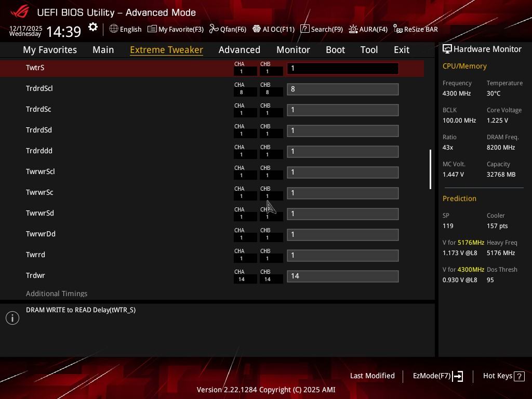Click the TwrwrDd label
The image size is (532, 399).
pos(41,234)
